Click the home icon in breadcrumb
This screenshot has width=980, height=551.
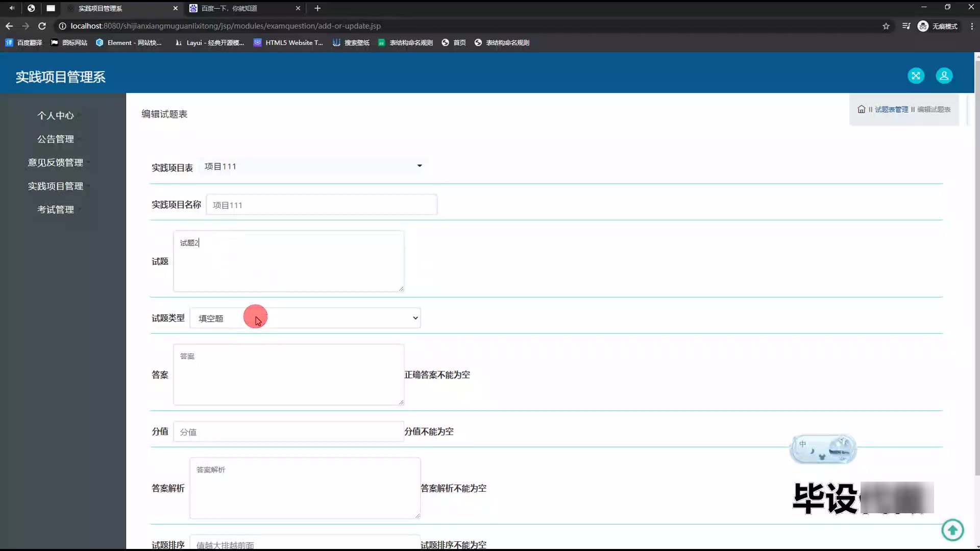click(862, 109)
